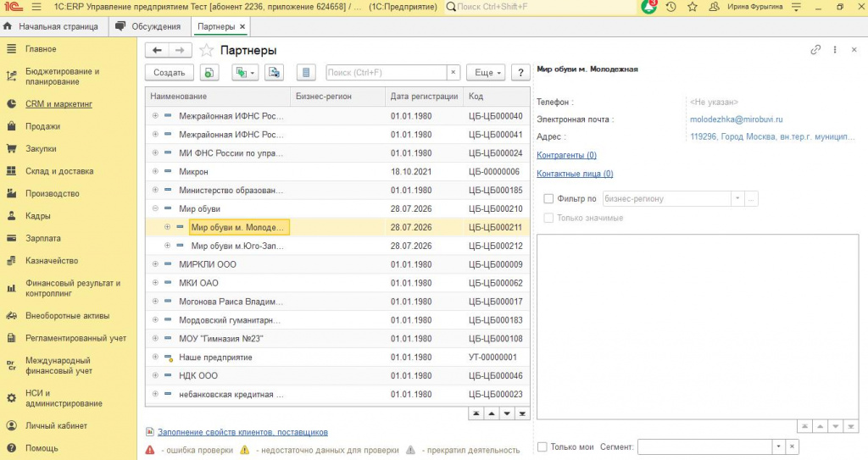Image resolution: width=868 pixels, height=460 pixels.
Task: Jump to the partner list's first row
Action: (x=476, y=413)
